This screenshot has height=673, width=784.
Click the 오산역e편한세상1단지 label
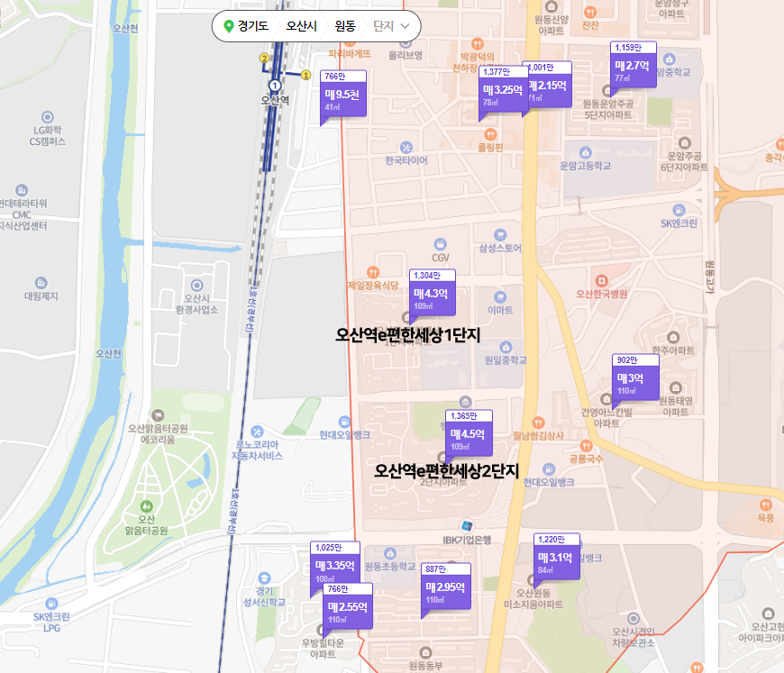407,334
